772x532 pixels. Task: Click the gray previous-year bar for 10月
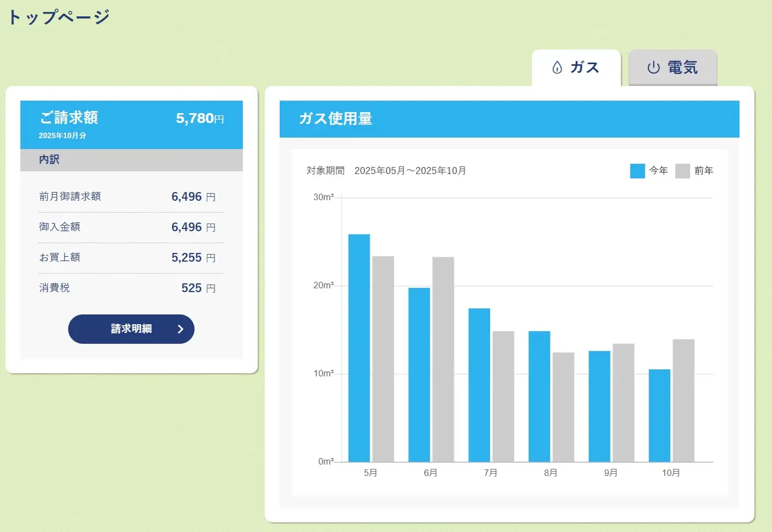(x=683, y=400)
